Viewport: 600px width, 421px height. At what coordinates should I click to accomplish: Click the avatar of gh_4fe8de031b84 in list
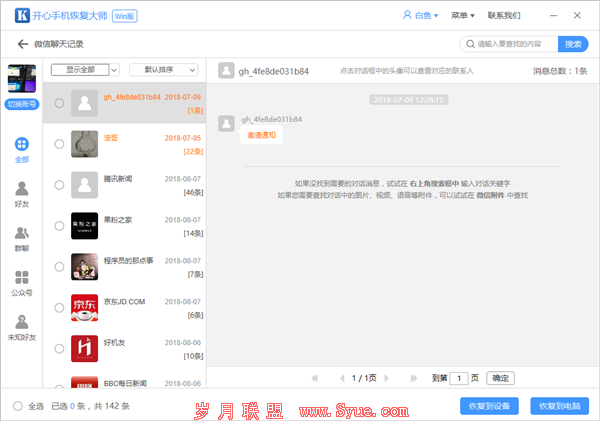pos(85,103)
